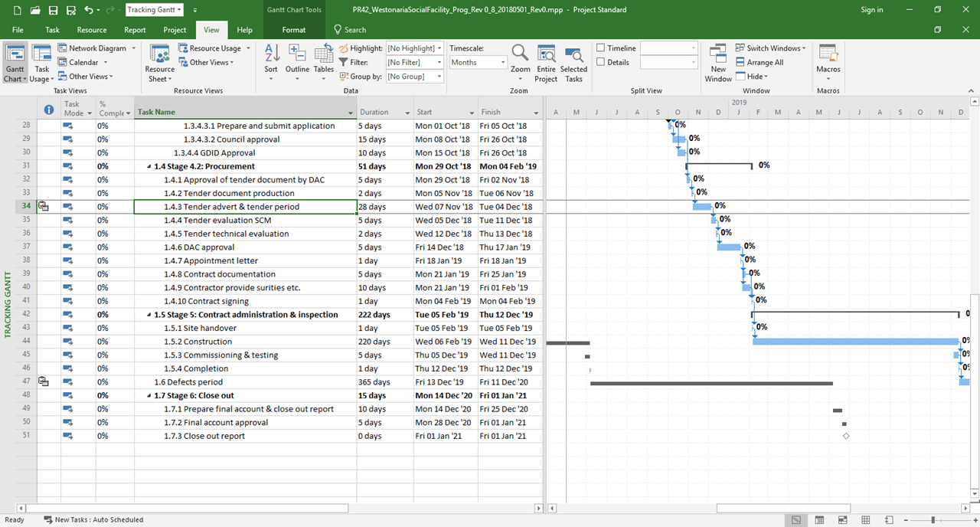This screenshot has width=980, height=527.
Task: Click Switch Windows
Action: tap(771, 48)
